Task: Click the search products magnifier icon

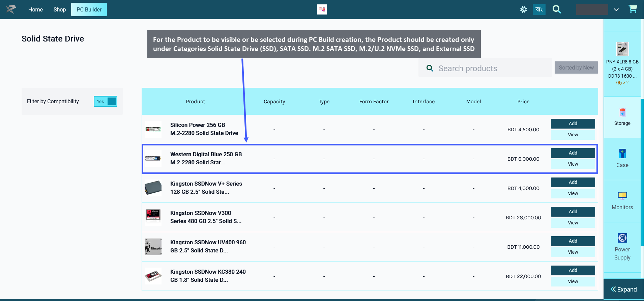Action: [430, 68]
